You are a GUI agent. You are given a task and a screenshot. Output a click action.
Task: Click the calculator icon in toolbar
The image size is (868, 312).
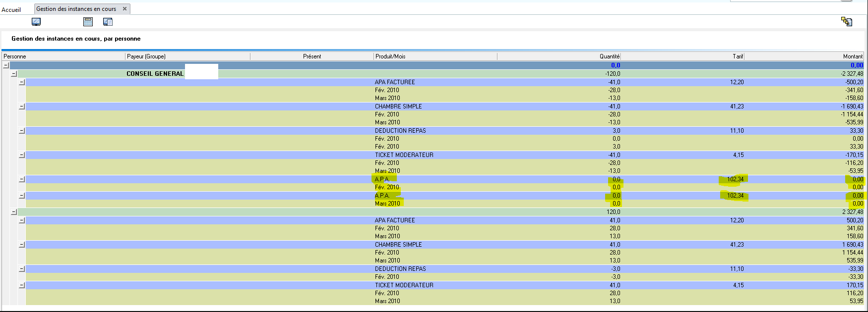click(88, 22)
